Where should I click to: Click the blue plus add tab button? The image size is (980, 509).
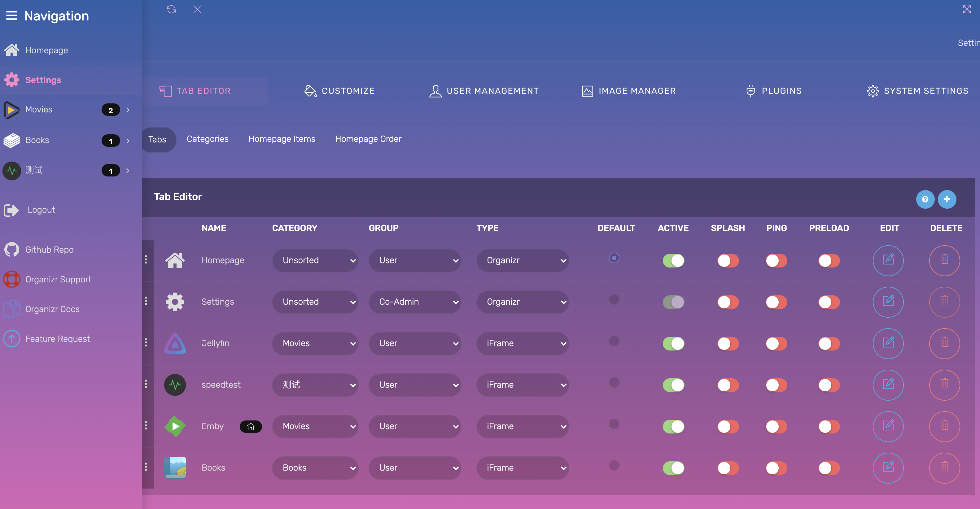947,199
